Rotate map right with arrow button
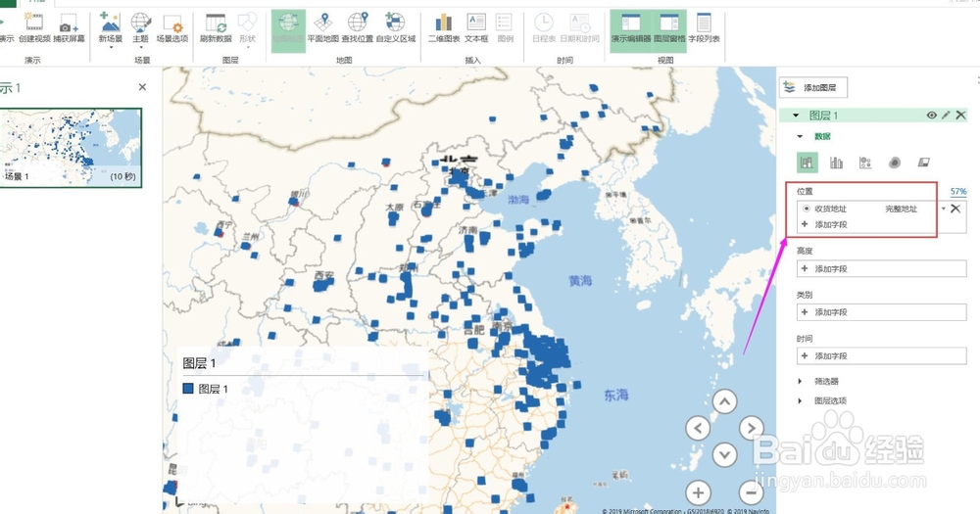 [x=751, y=429]
